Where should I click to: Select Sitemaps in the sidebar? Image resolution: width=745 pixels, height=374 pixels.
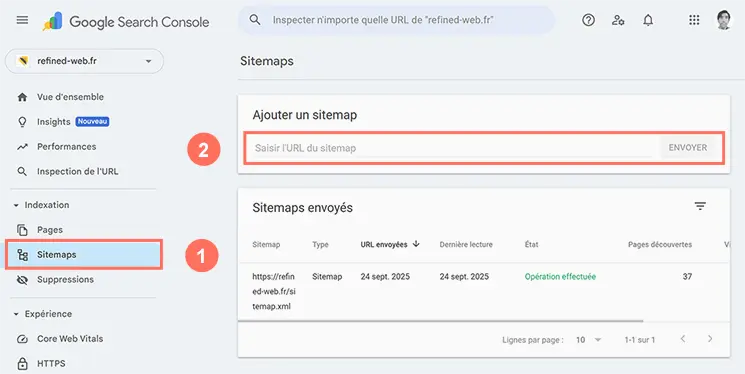84,255
